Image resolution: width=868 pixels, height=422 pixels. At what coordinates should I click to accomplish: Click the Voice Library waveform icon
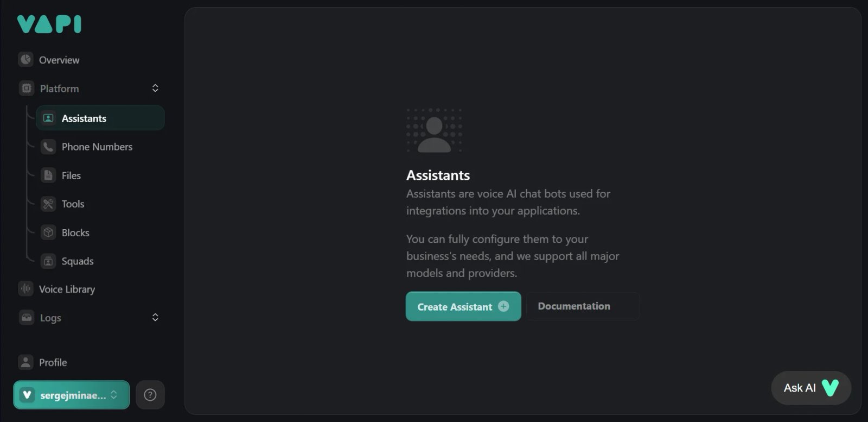(x=26, y=289)
